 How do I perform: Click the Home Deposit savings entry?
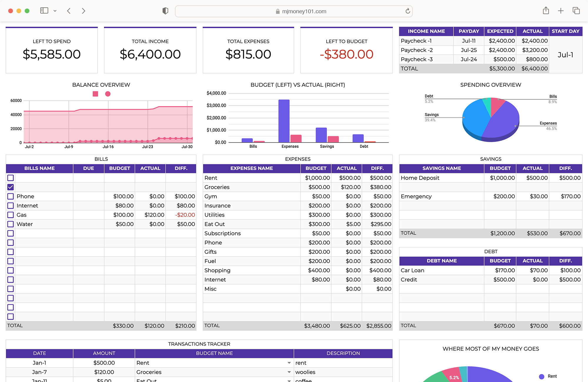(420, 178)
